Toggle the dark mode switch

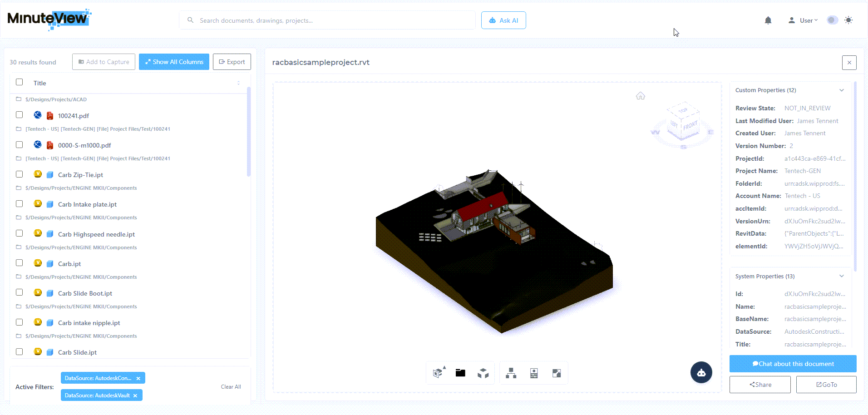[832, 20]
